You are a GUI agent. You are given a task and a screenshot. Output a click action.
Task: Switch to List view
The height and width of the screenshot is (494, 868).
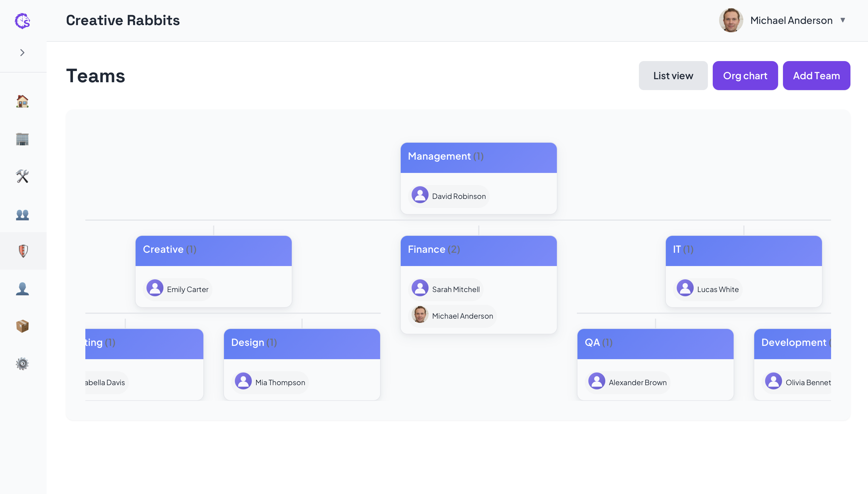pyautogui.click(x=673, y=76)
